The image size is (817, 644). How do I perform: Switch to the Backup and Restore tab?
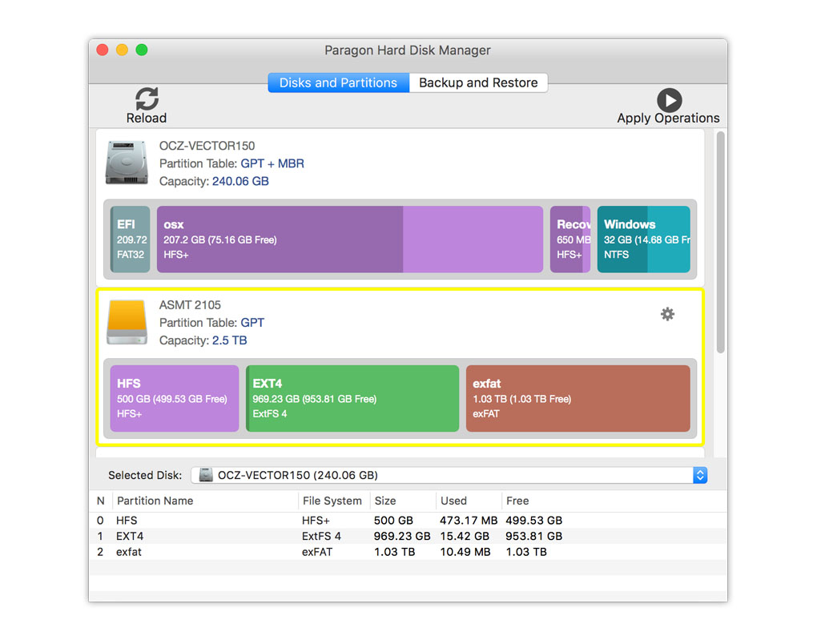pos(478,83)
